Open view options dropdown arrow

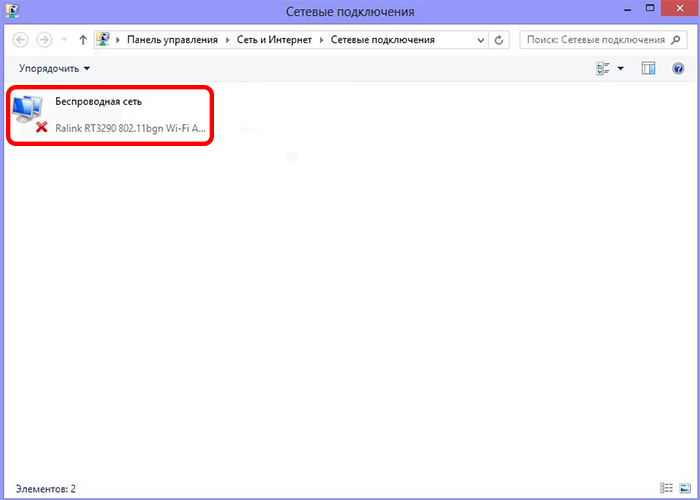pyautogui.click(x=621, y=69)
